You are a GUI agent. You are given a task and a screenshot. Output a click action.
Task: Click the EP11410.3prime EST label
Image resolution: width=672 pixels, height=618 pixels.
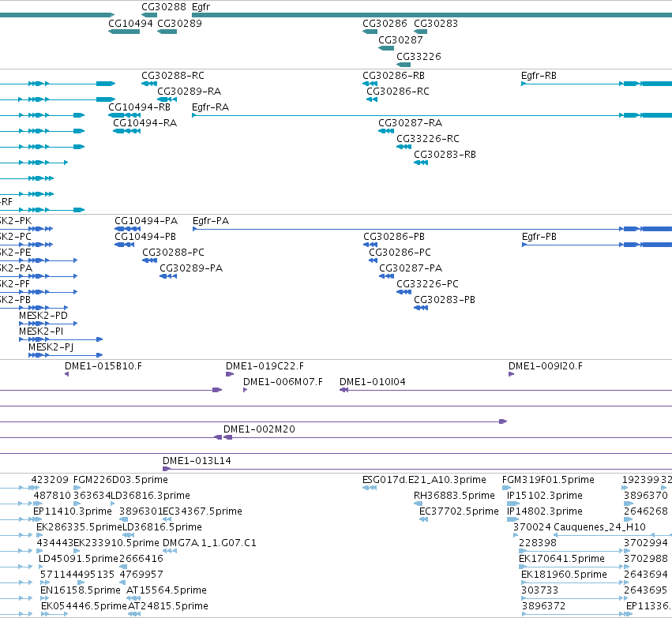pos(73,511)
